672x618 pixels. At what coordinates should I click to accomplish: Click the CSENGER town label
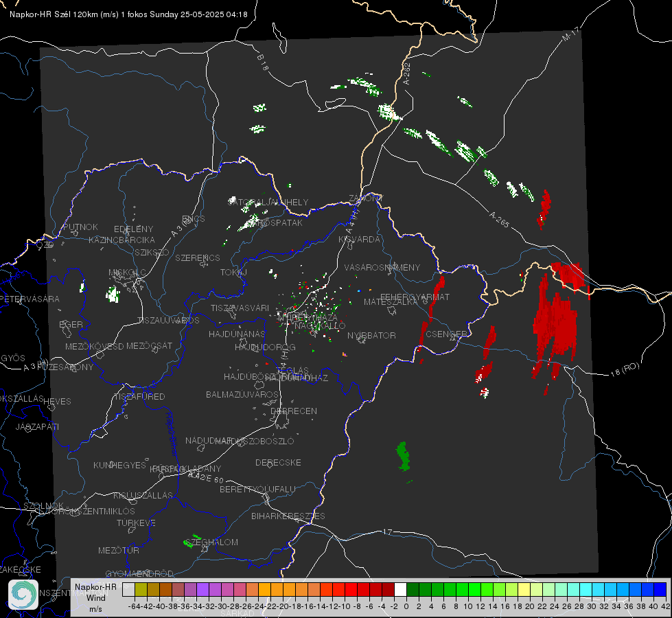(446, 334)
